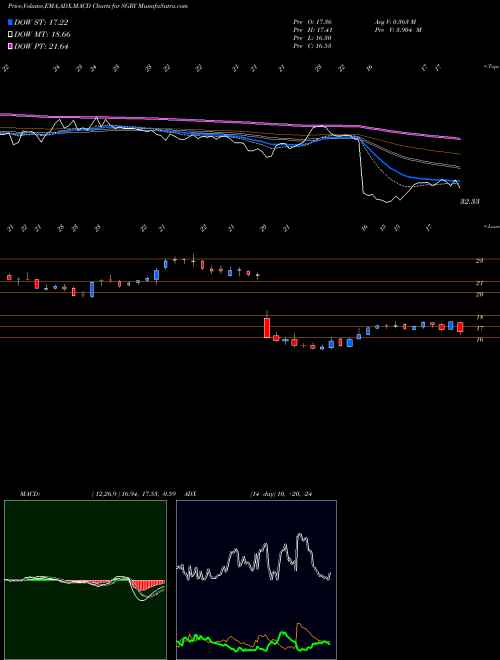Click the 'MACD:' indicator label
500x660 pixels.
30,494
